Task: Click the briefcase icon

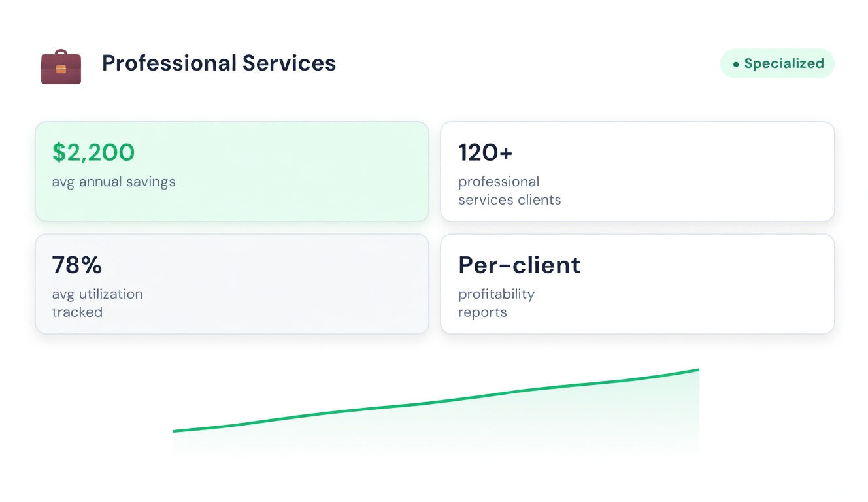Action: 61,67
